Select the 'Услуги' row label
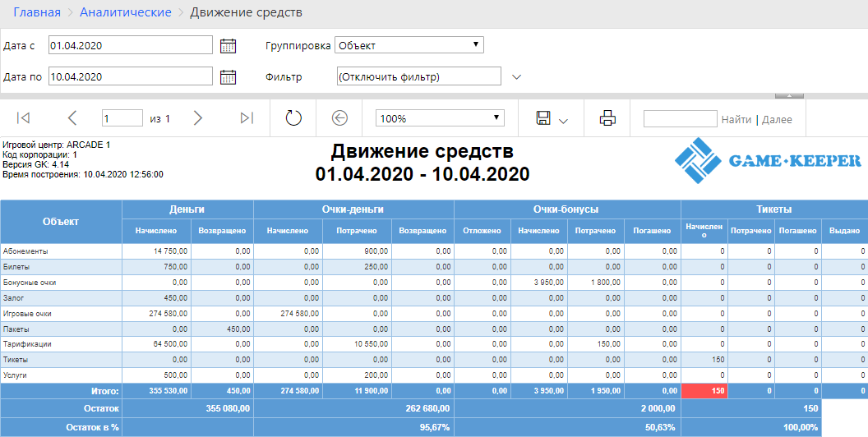The image size is (868, 437). [15, 375]
